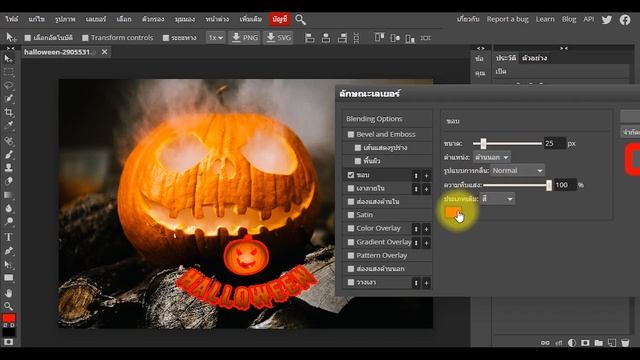The width and height of the screenshot is (640, 360).
Task: Select the Move tool in left toolbar
Action: 8,59
